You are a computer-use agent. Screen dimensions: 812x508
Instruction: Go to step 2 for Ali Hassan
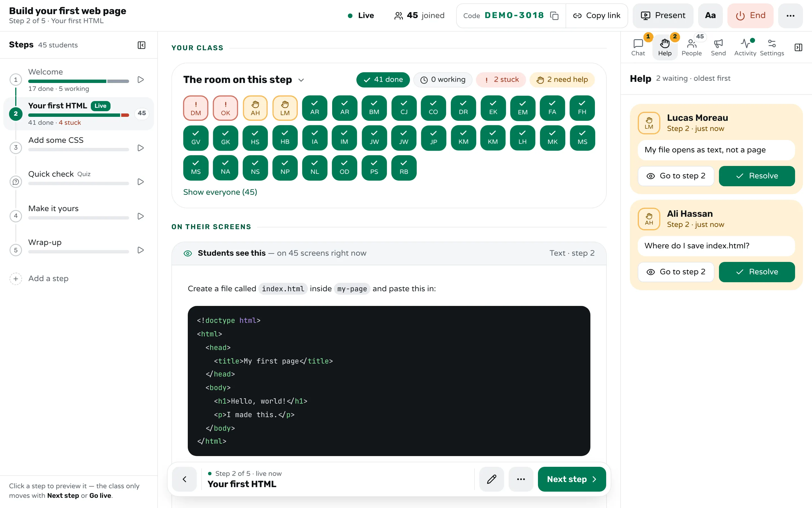pyautogui.click(x=676, y=272)
